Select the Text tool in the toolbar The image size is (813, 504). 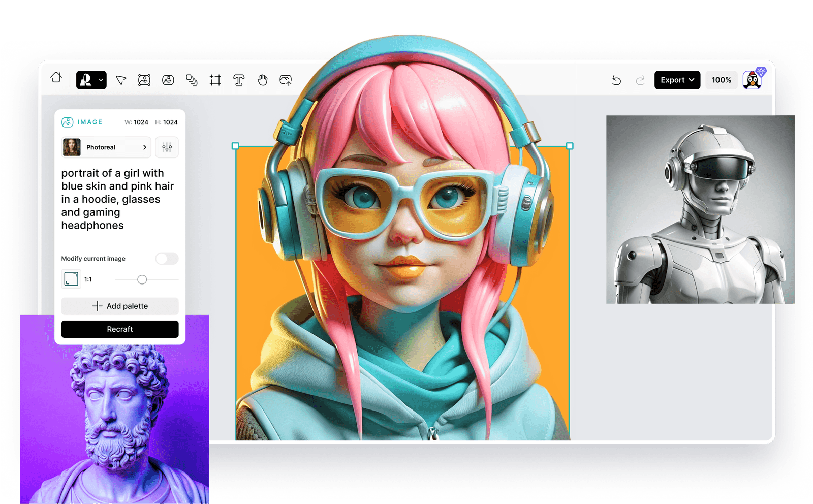(x=238, y=80)
